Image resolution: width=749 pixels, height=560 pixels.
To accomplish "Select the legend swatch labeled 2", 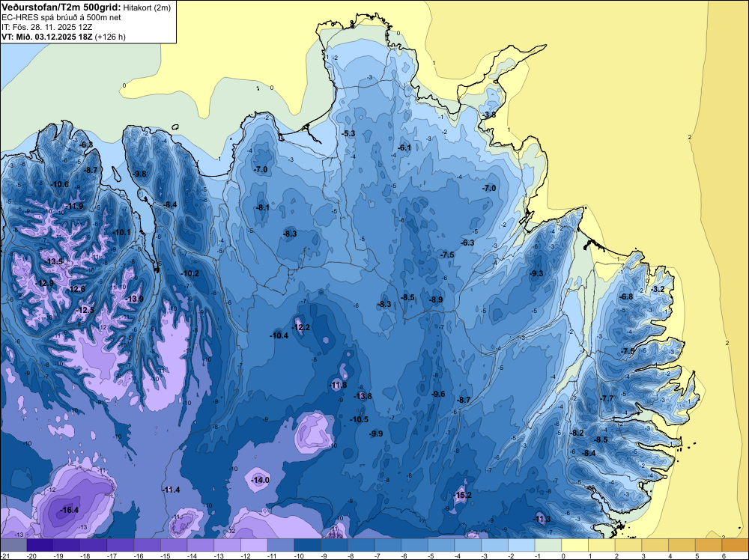I will click(628, 545).
